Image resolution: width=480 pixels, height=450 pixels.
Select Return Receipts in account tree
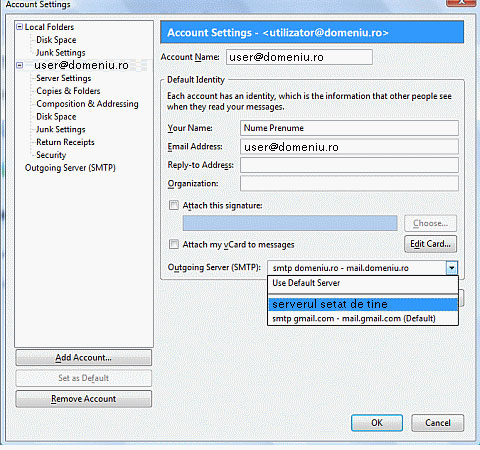65,142
